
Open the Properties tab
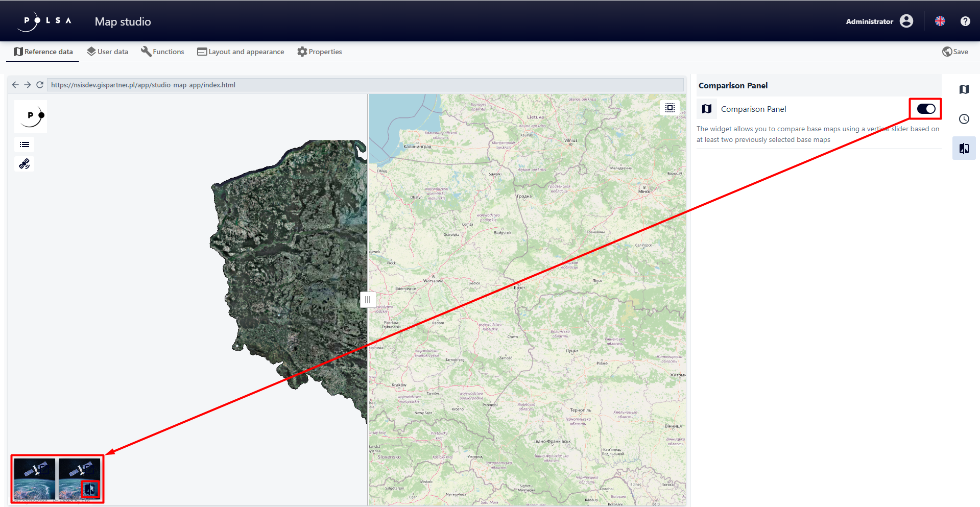tap(320, 52)
